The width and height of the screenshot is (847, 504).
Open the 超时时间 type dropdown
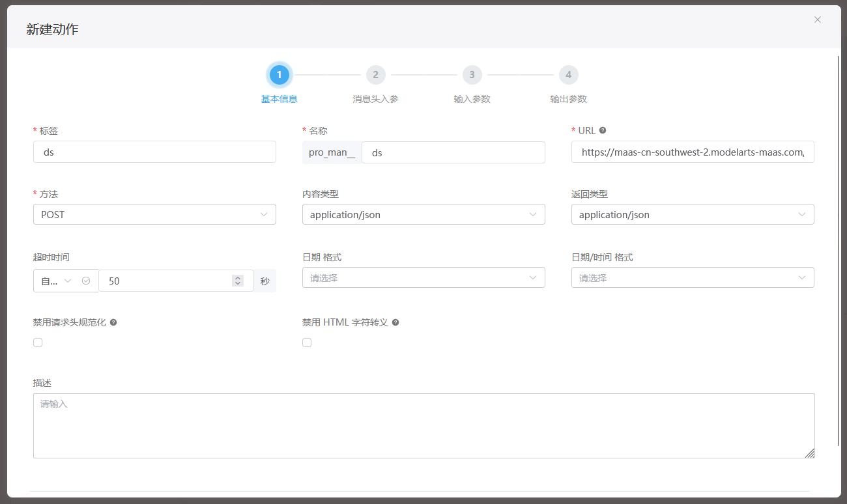65,281
